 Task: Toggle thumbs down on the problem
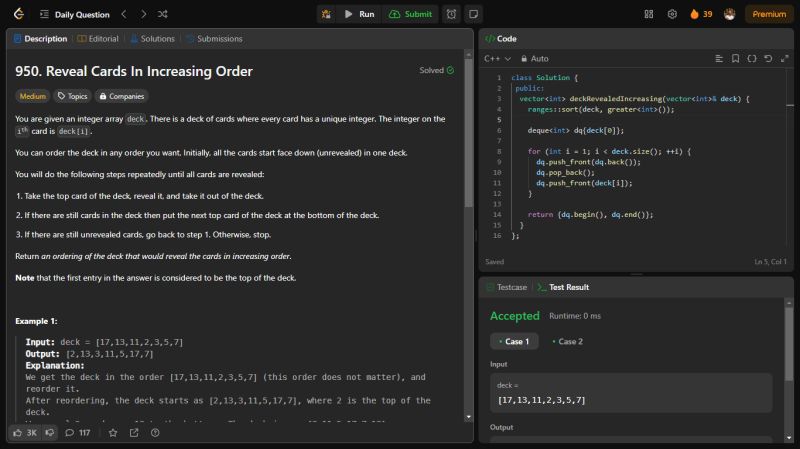point(50,433)
